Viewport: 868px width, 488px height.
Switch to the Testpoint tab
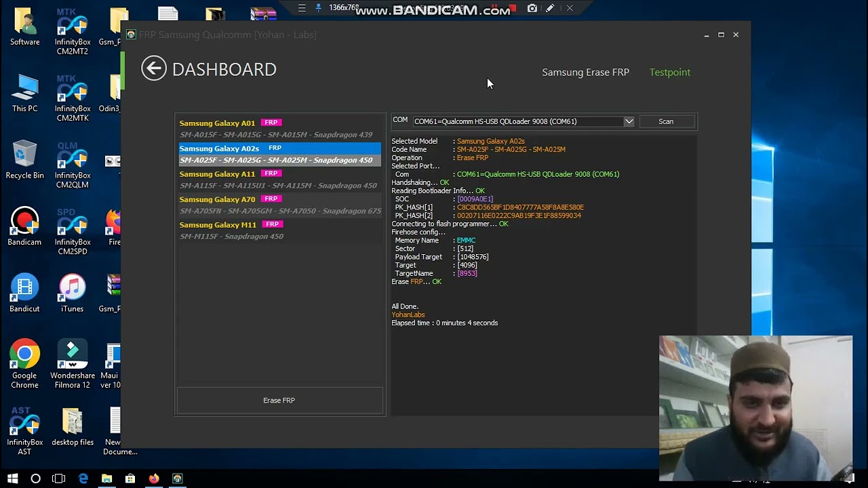point(670,72)
